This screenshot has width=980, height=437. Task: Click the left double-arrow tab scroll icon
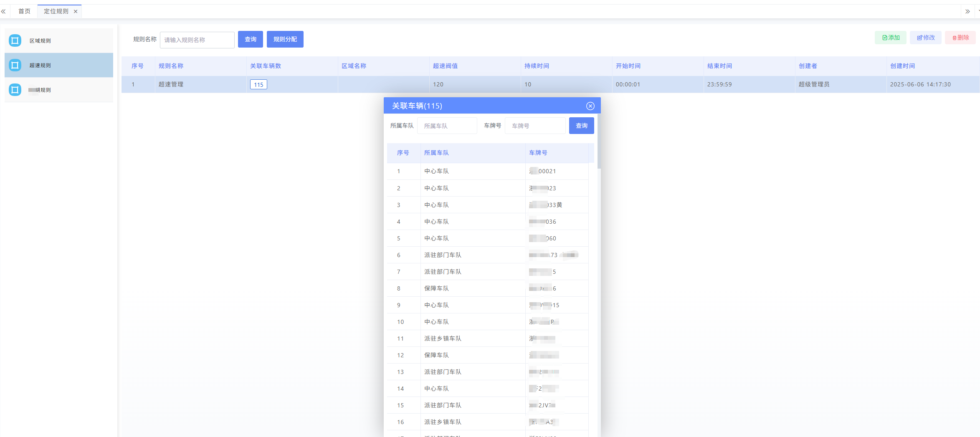tap(3, 11)
